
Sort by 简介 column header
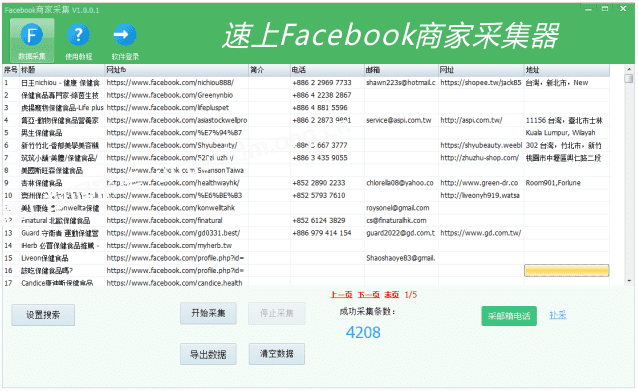(269, 70)
